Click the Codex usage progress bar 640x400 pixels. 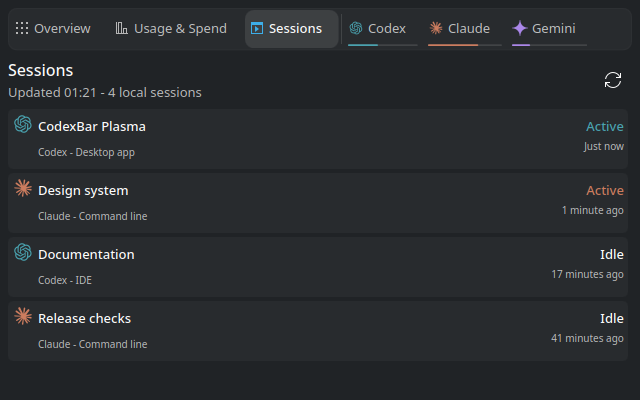pyautogui.click(x=383, y=45)
